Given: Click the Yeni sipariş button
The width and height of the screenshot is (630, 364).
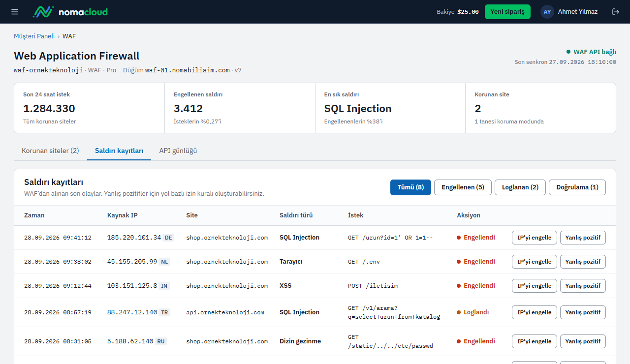Looking at the screenshot, I should pos(507,12).
